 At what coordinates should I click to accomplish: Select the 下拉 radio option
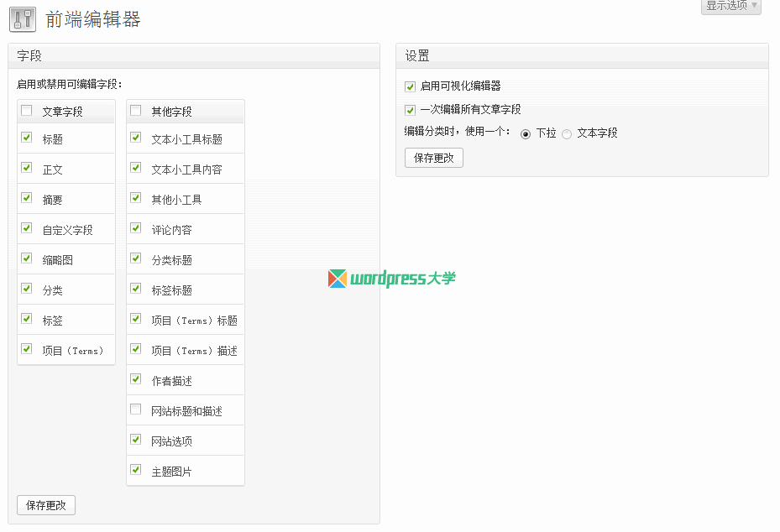tap(526, 134)
